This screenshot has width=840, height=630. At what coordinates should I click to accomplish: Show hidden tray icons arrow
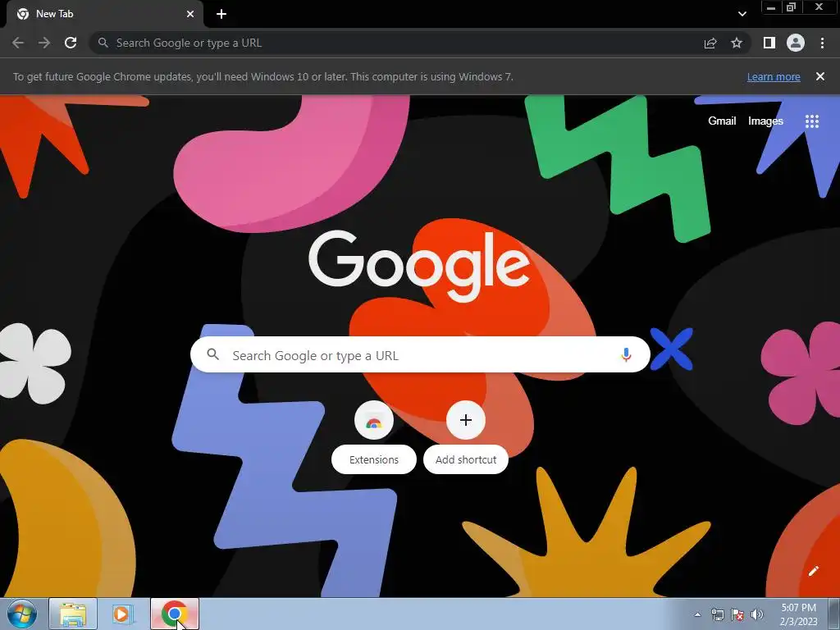tap(697, 614)
